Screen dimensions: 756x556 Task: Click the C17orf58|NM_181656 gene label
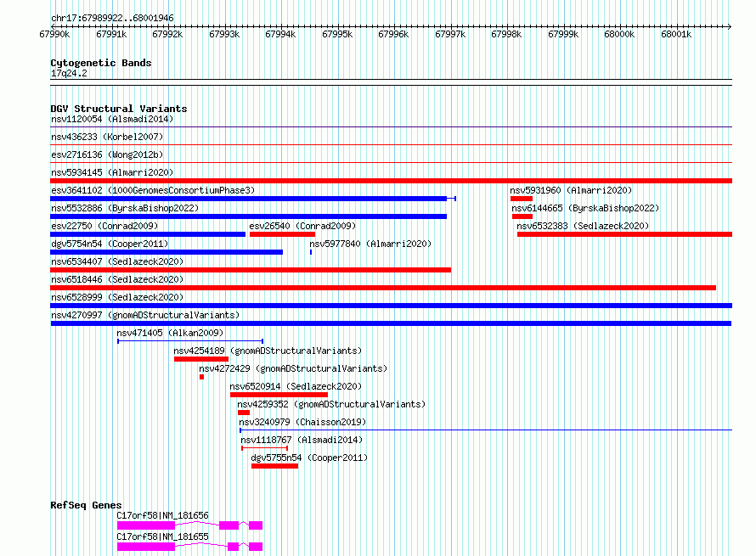pos(162,515)
